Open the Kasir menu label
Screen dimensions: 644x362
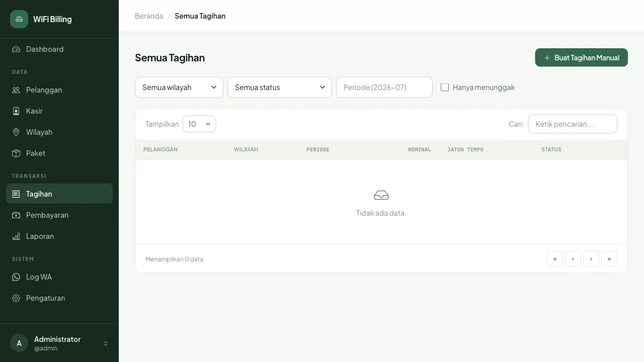pos(34,111)
